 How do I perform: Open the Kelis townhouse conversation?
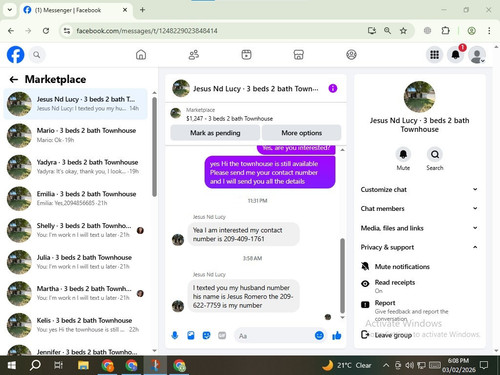pos(76,325)
